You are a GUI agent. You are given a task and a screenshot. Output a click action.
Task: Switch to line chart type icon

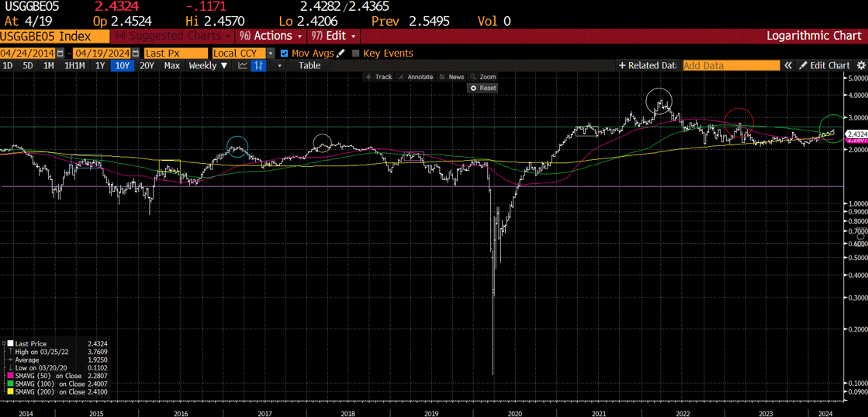(243, 65)
